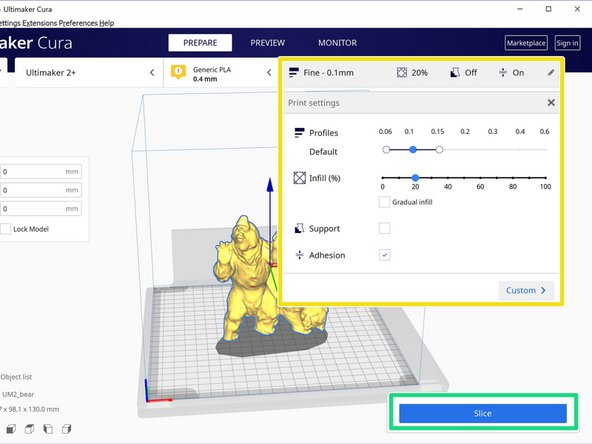The image size is (592, 444).
Task: Uncheck the Adhesion checkbox
Action: pyautogui.click(x=384, y=255)
